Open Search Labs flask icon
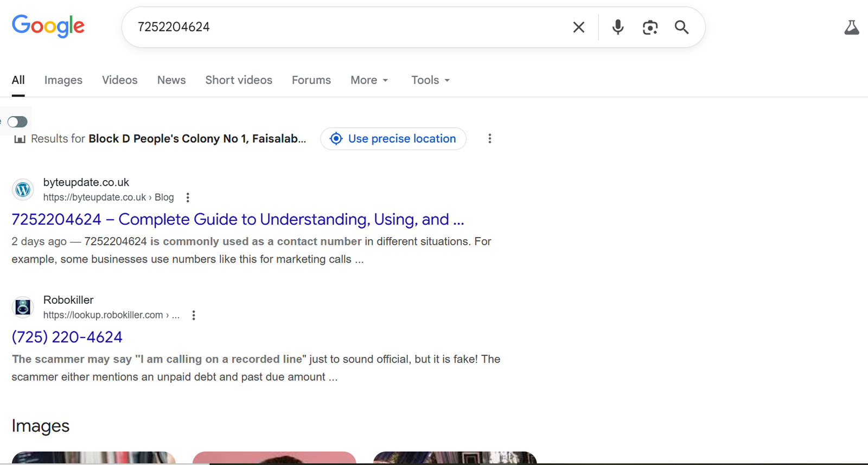The width and height of the screenshot is (868, 465). point(852,27)
